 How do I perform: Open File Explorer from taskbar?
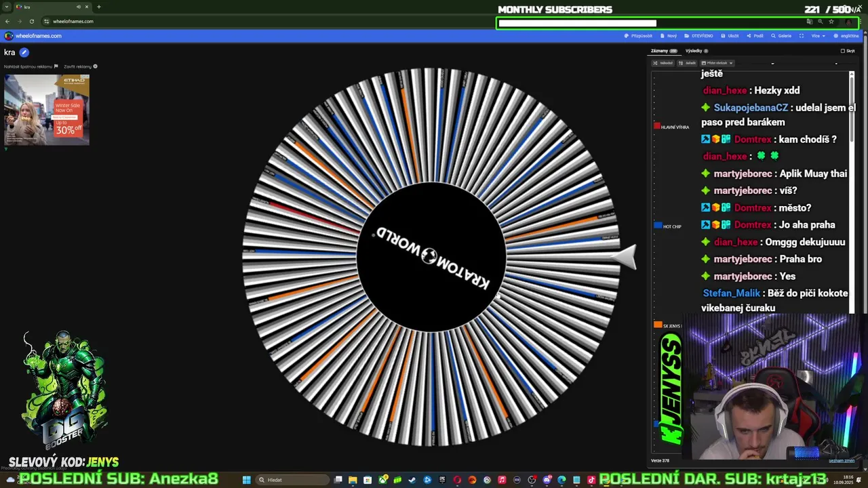point(353,480)
